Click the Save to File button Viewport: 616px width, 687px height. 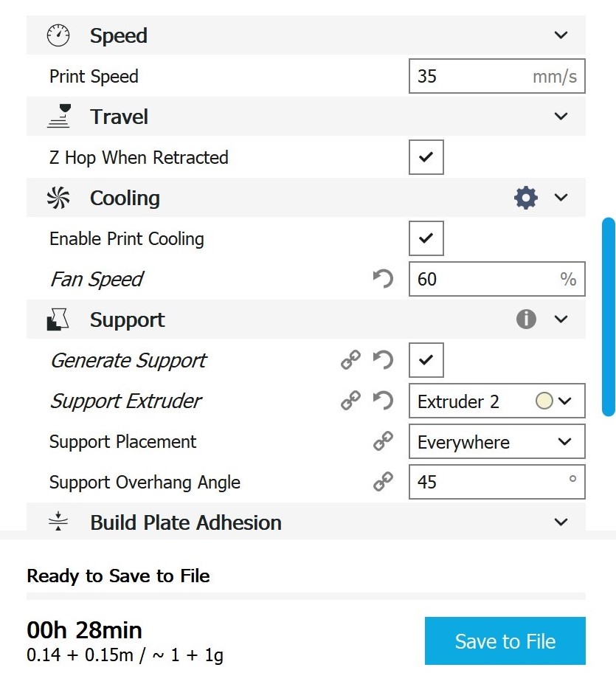(505, 641)
